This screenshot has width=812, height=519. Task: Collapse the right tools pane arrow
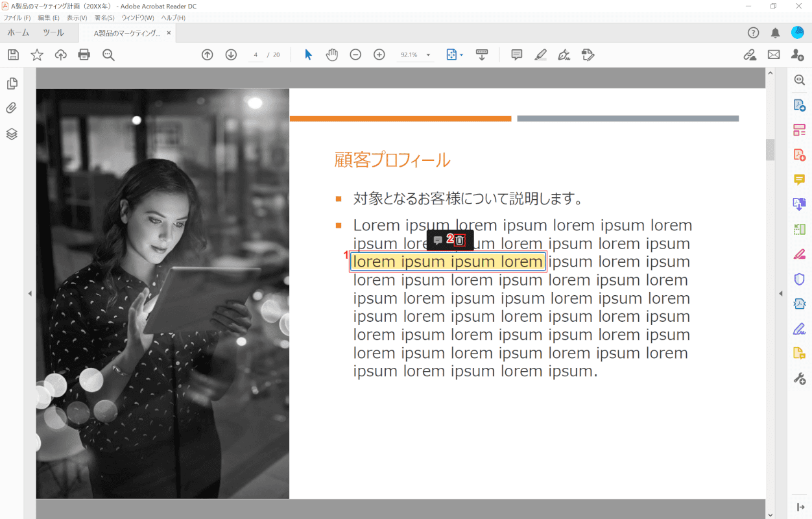click(x=781, y=294)
